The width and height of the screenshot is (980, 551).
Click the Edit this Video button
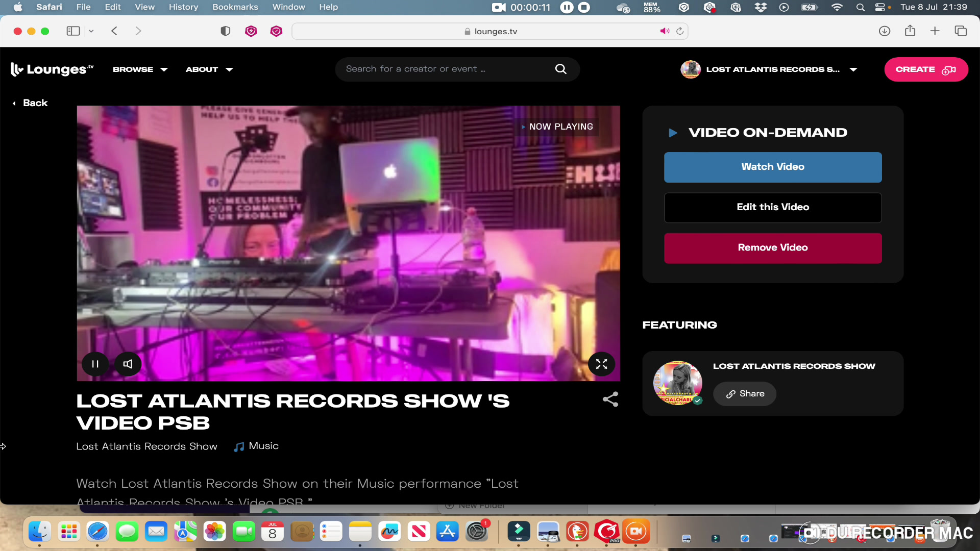pyautogui.click(x=773, y=207)
